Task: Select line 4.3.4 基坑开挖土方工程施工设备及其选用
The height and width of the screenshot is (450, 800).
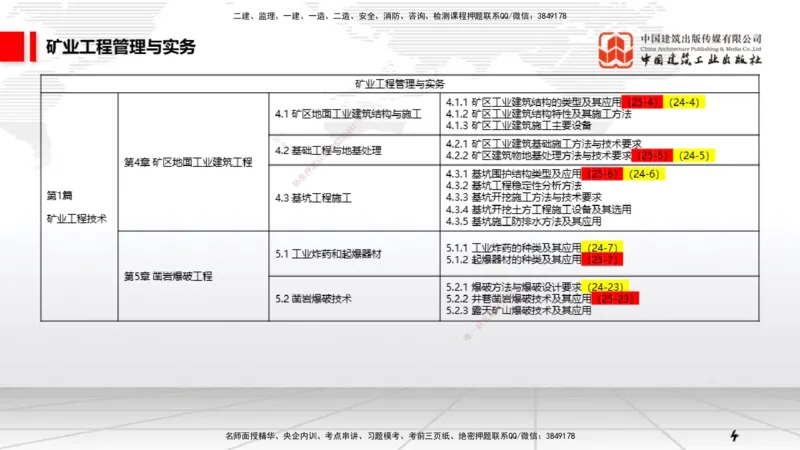Action: point(538,209)
